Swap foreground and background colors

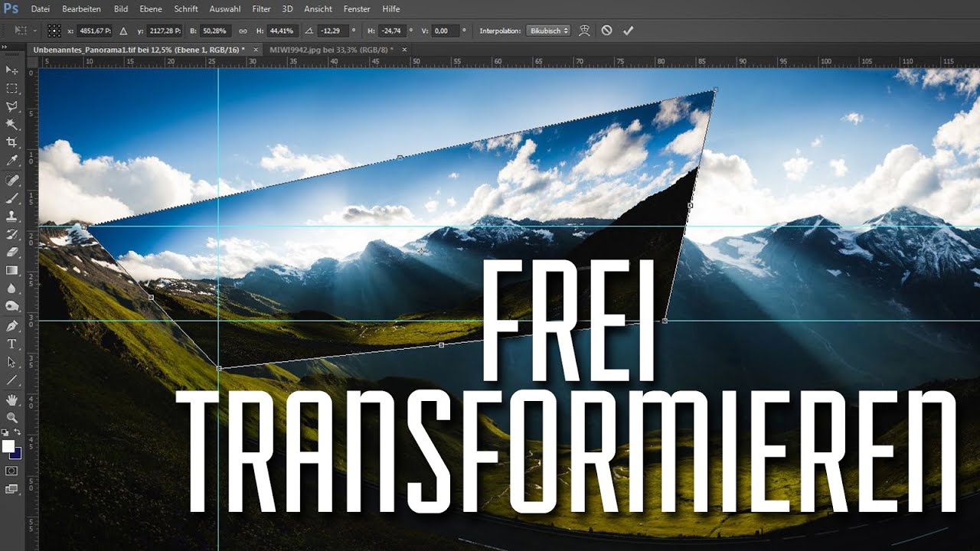[x=18, y=433]
